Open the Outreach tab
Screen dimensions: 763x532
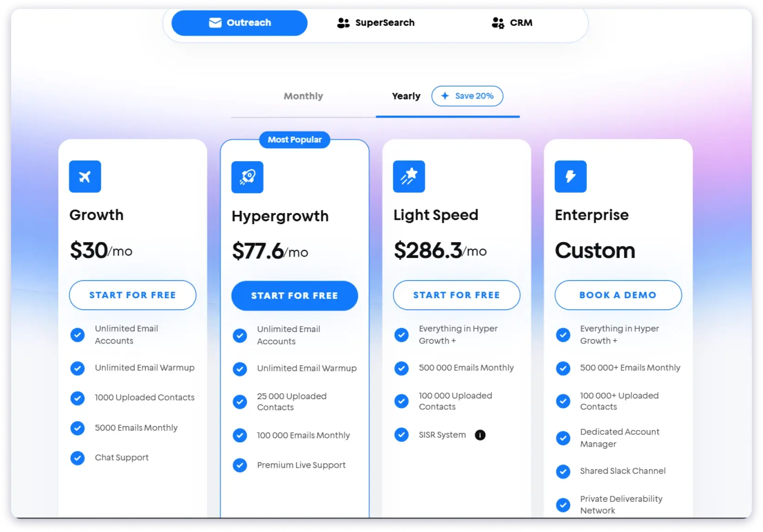coord(239,22)
